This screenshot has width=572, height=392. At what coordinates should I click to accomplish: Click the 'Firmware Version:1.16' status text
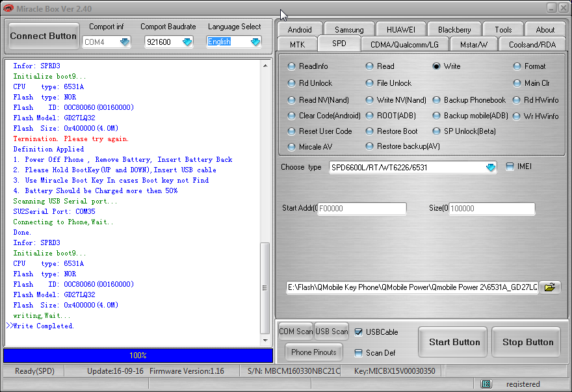pyautogui.click(x=187, y=371)
